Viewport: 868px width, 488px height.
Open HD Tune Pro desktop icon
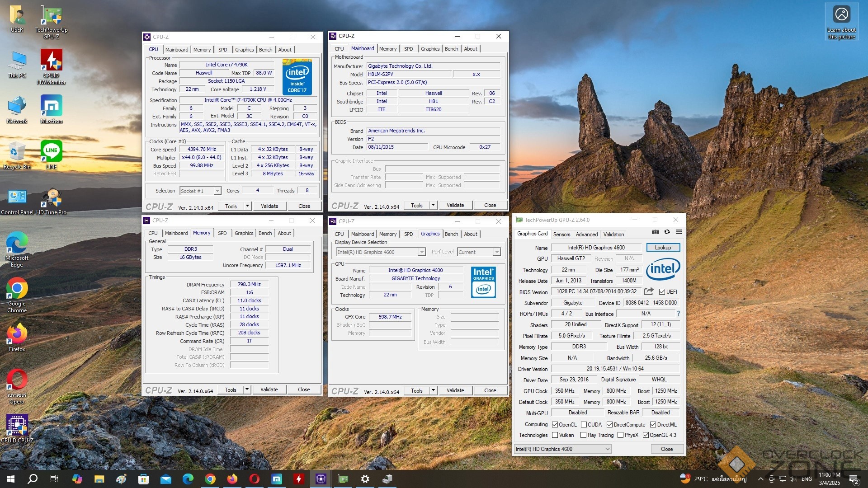tap(52, 201)
